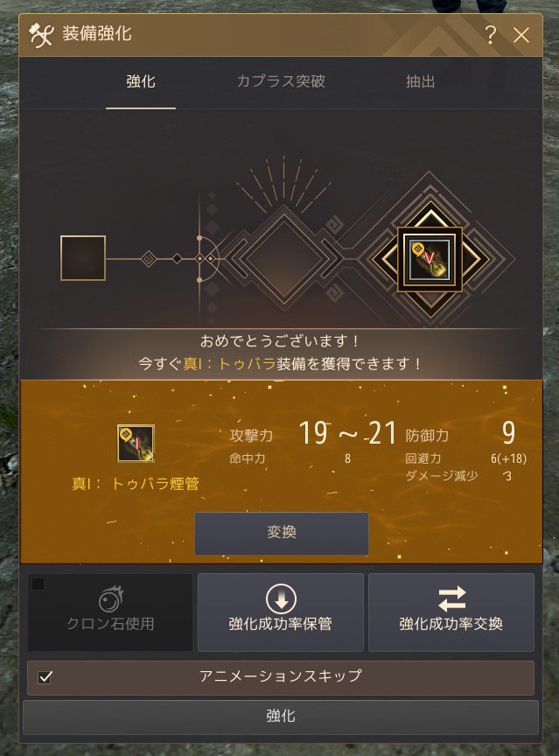Viewport: 559px width, 756px height.
Task: Click the empty material slot square
Action: pos(83,258)
